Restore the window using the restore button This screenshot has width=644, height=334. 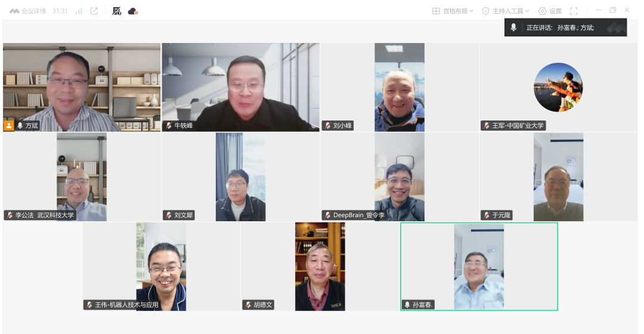tap(612, 11)
